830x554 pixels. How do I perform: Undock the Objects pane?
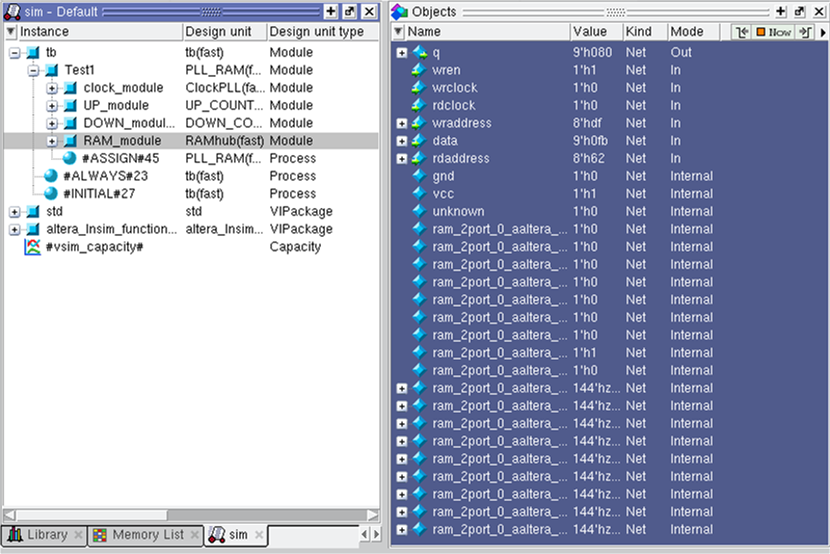tap(800, 11)
